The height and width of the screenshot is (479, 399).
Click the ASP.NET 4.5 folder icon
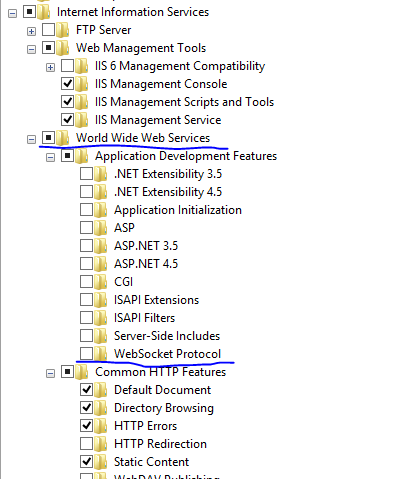tap(101, 264)
